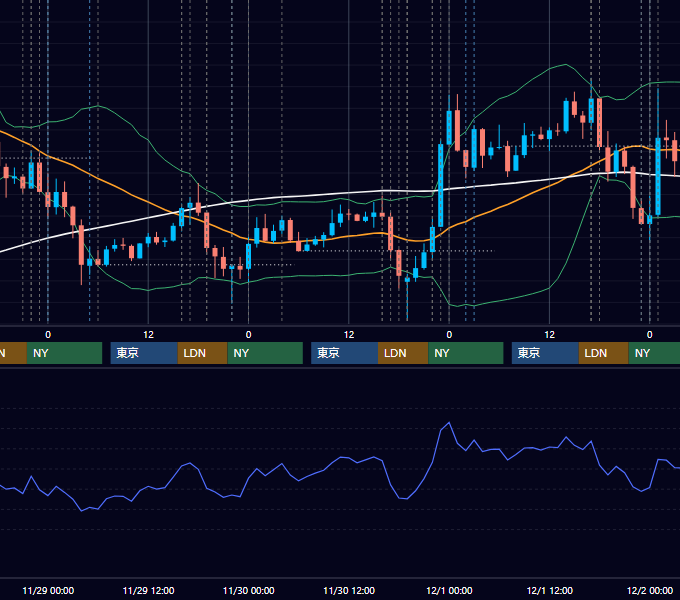This screenshot has height=600, width=680.
Task: Click the NY session block spanning 11/30 00:00
Action: point(265,353)
